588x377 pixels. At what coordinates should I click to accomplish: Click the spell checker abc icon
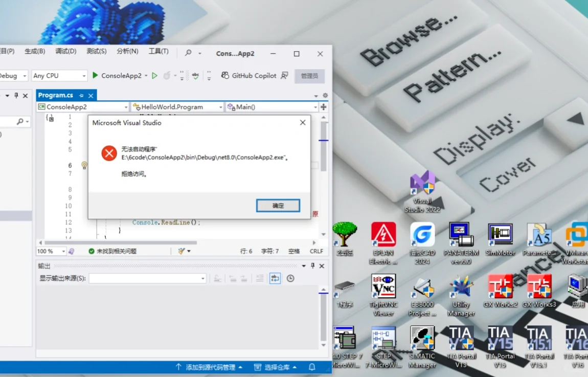pos(195,76)
